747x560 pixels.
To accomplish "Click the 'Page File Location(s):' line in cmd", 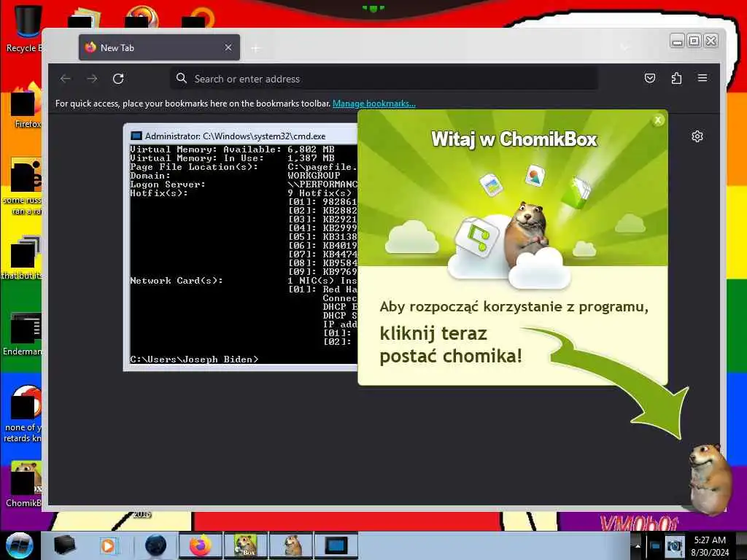I will [x=194, y=167].
